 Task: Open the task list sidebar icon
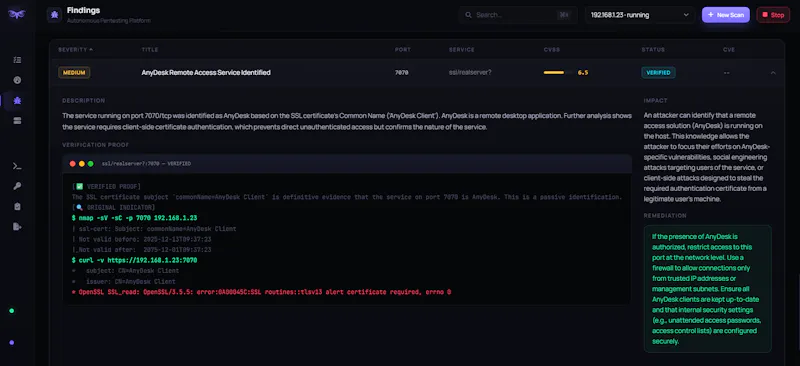pos(17,60)
